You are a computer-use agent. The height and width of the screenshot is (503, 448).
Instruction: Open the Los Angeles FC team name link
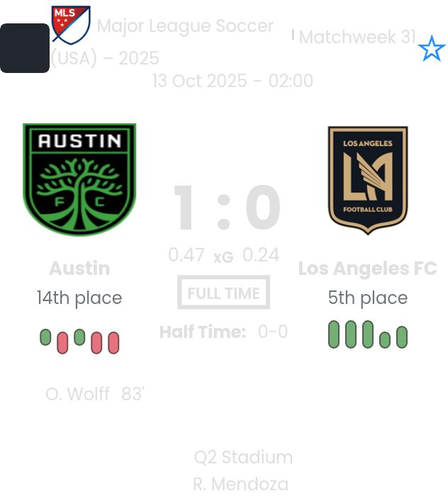click(x=367, y=269)
